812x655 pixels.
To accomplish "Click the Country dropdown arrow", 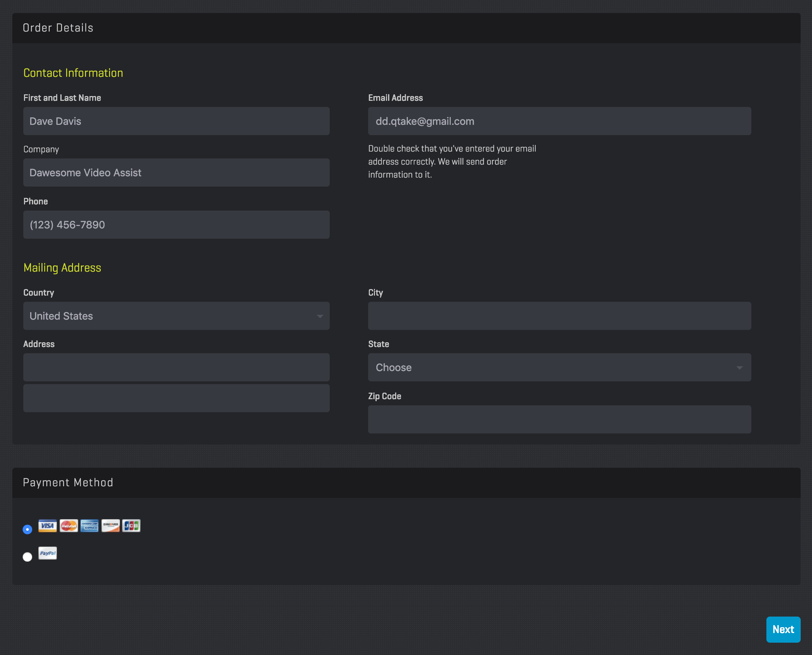I will (x=320, y=316).
